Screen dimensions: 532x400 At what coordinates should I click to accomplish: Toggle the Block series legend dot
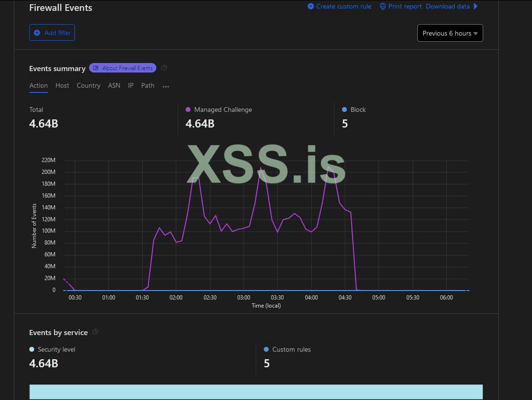point(344,109)
